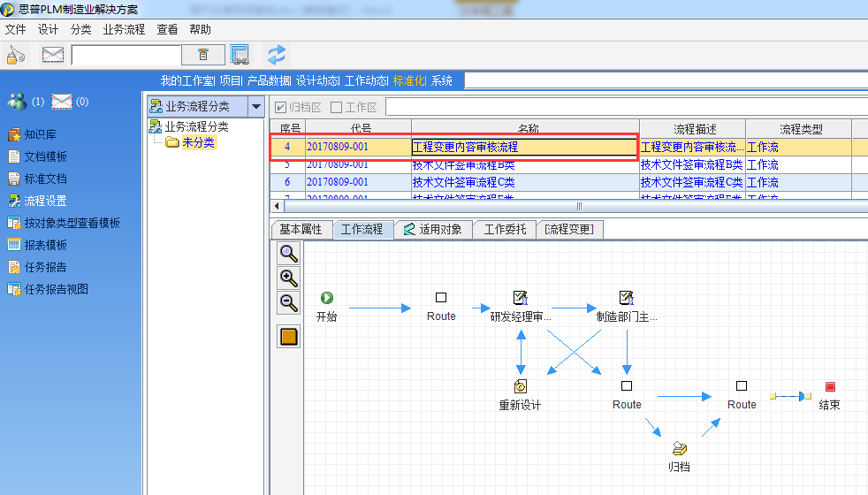Open the 查看 menu
Viewport: 868px width, 495px height.
(167, 29)
